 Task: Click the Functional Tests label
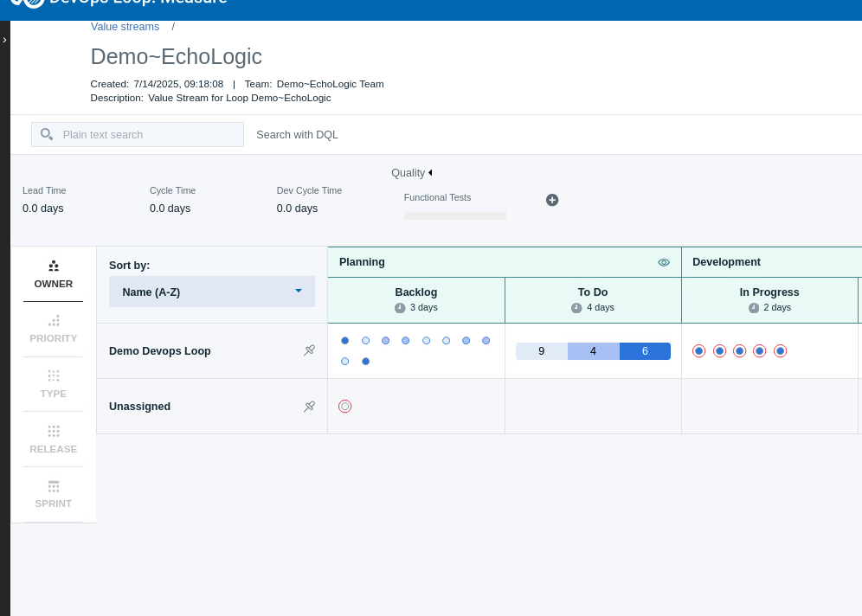click(437, 198)
